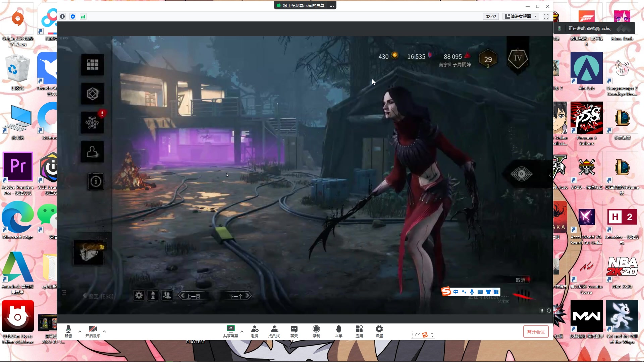Click the 离开会议 leave meeting button
The height and width of the screenshot is (362, 644).
coord(536,331)
